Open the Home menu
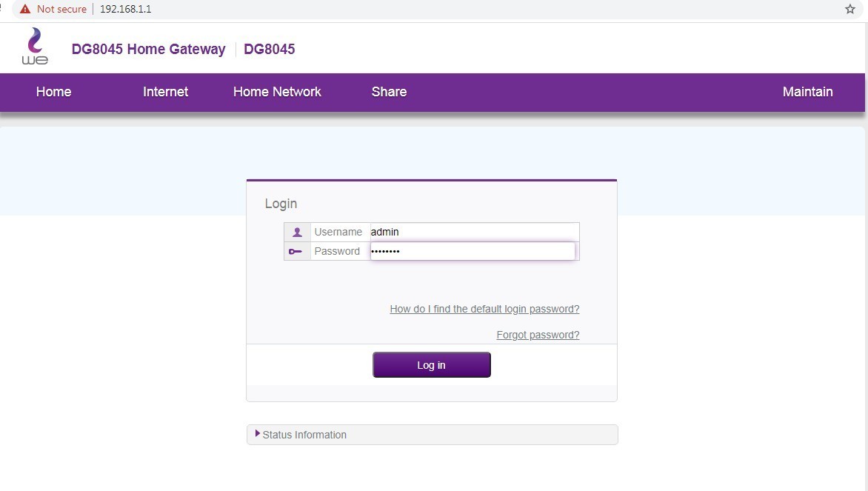The height and width of the screenshot is (491, 868). tap(53, 92)
